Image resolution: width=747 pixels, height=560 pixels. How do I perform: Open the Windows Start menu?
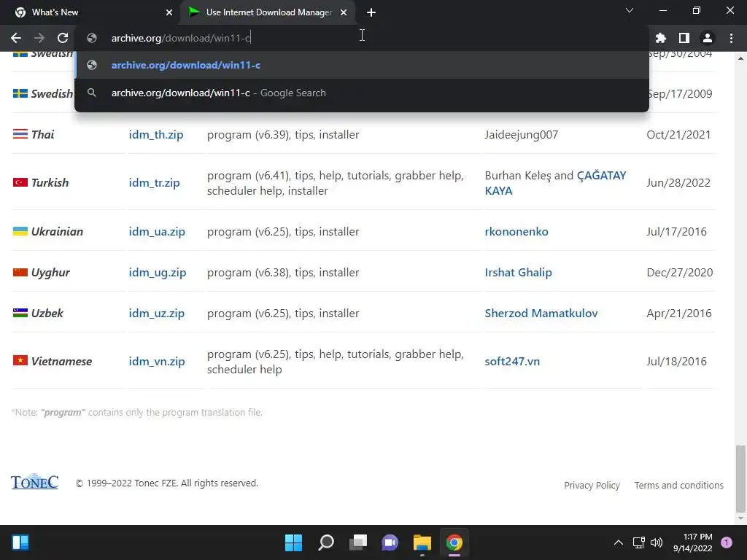[293, 542]
